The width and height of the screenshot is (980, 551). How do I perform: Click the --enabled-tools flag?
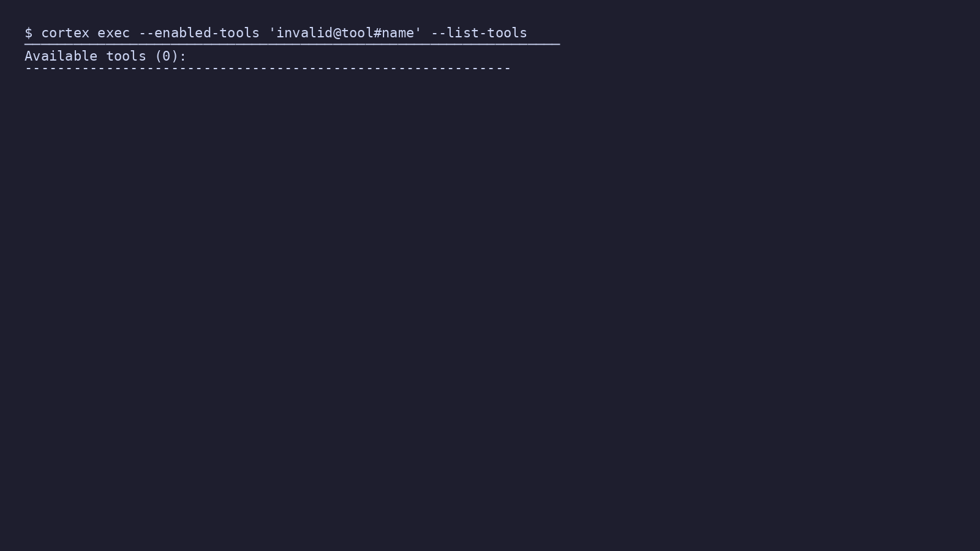point(199,33)
